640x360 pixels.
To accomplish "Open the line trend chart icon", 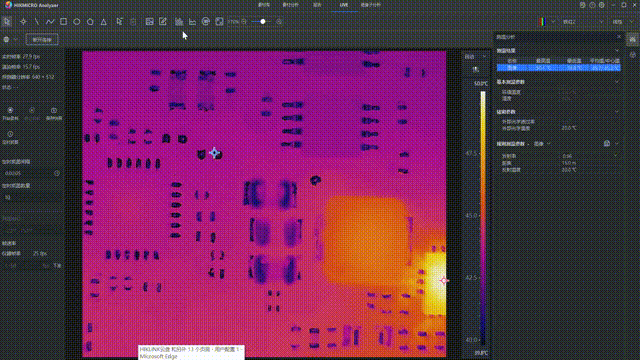I will 192,22.
